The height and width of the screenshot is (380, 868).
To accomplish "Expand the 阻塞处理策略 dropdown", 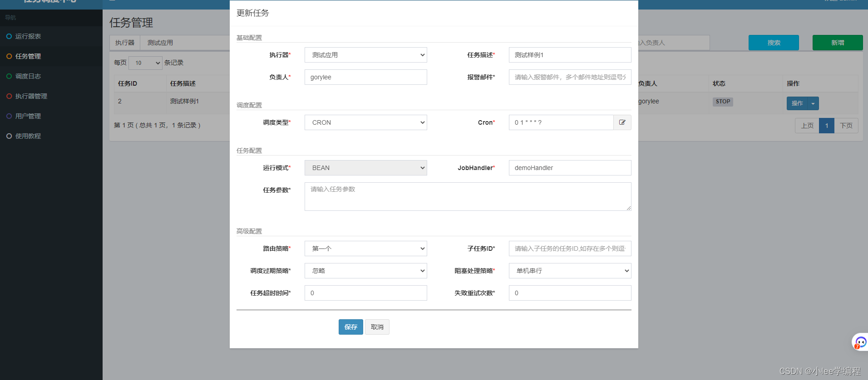I will click(x=570, y=271).
